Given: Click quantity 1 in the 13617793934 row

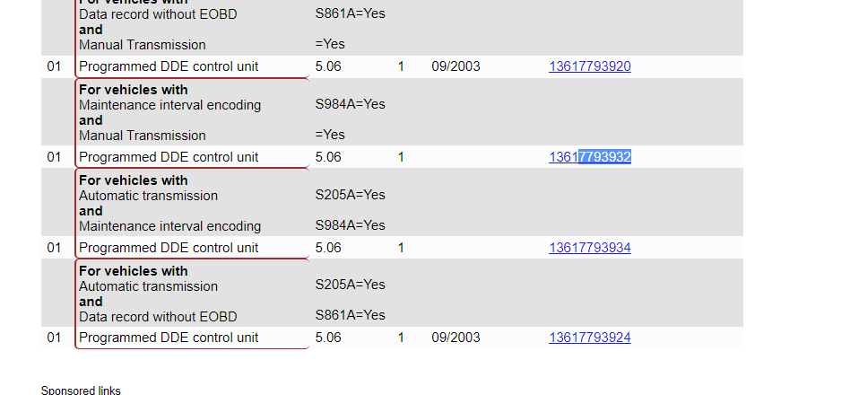Looking at the screenshot, I should point(401,248).
